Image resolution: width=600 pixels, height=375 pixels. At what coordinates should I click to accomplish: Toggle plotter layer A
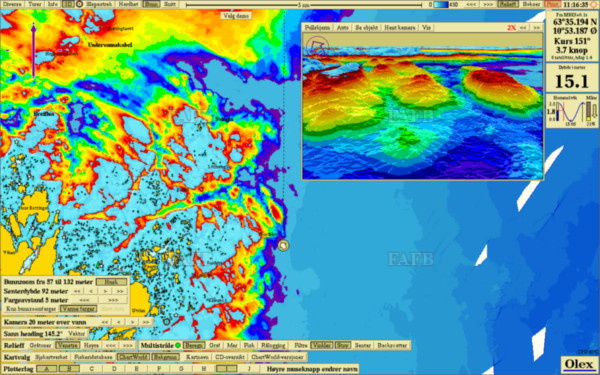(47, 369)
